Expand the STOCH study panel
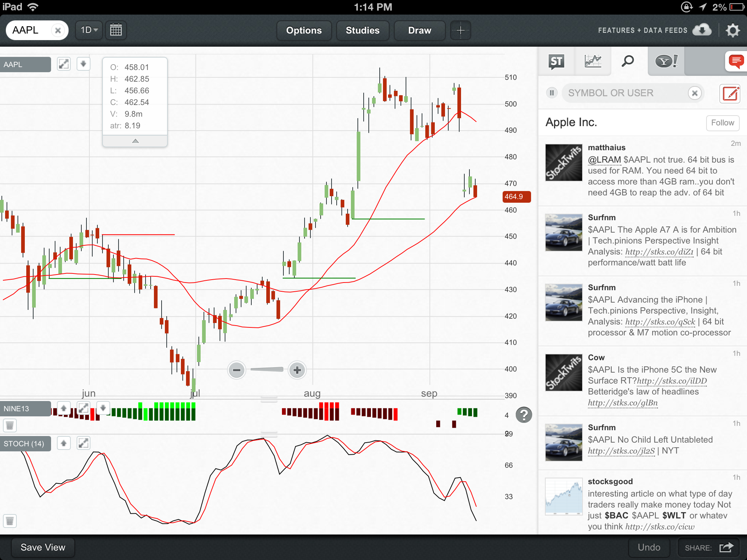Screen dimensions: 747x560 (x=84, y=443)
